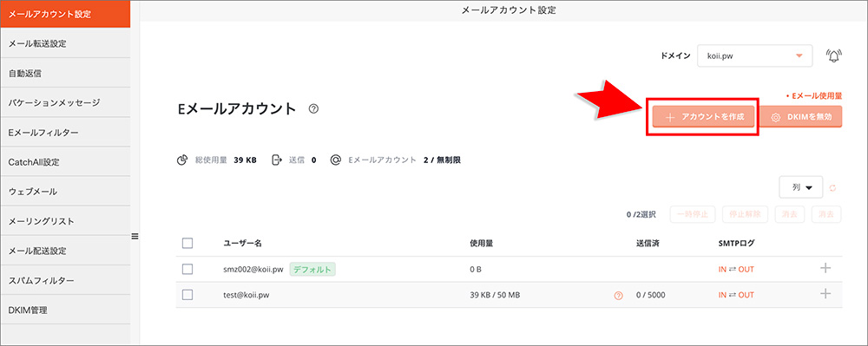
Task: Click the @ Eメールアカウント icon
Action: [335, 160]
